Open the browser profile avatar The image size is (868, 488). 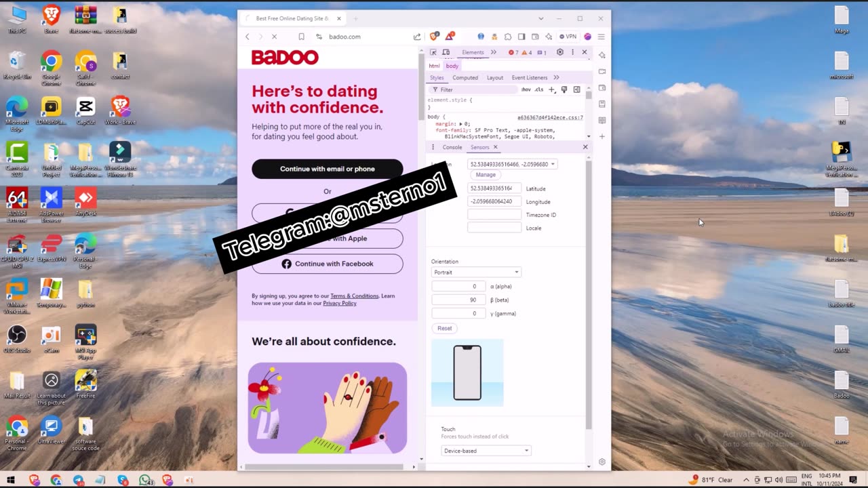point(588,37)
